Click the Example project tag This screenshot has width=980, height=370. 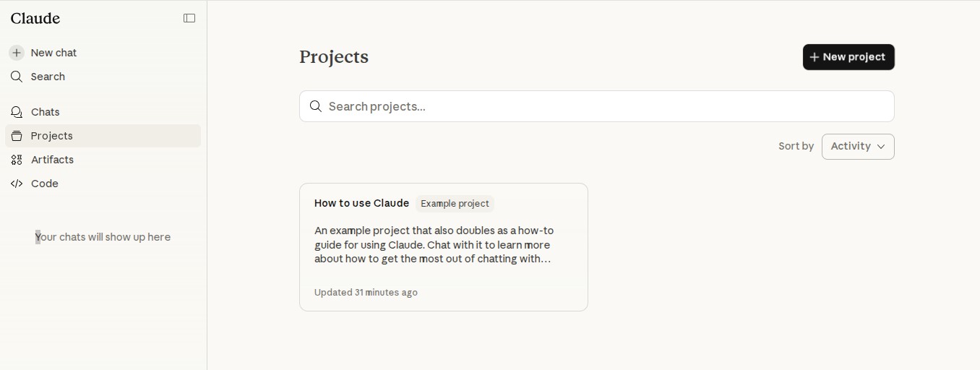[455, 204]
